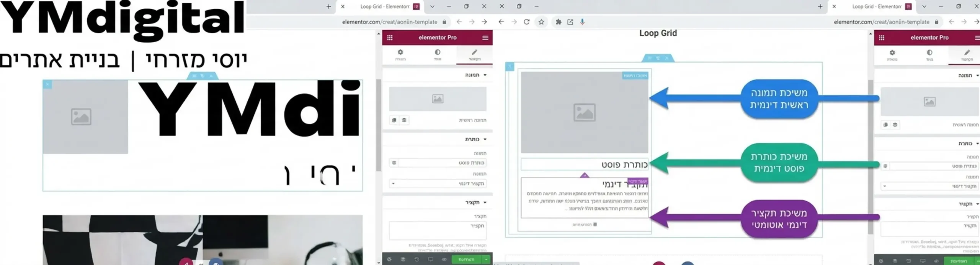Toggle preview eye icon in right window's panel footer

(936, 261)
